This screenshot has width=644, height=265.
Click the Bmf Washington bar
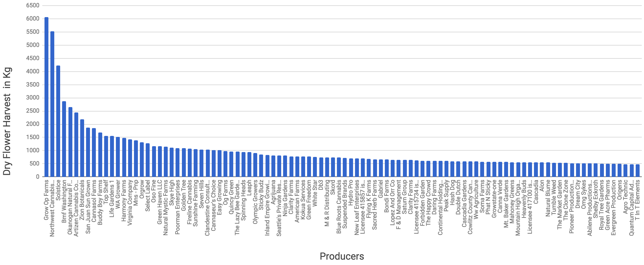click(64, 139)
